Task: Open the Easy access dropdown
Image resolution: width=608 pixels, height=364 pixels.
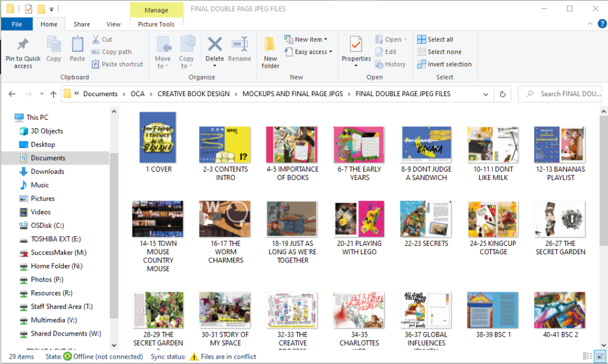Action: (309, 52)
